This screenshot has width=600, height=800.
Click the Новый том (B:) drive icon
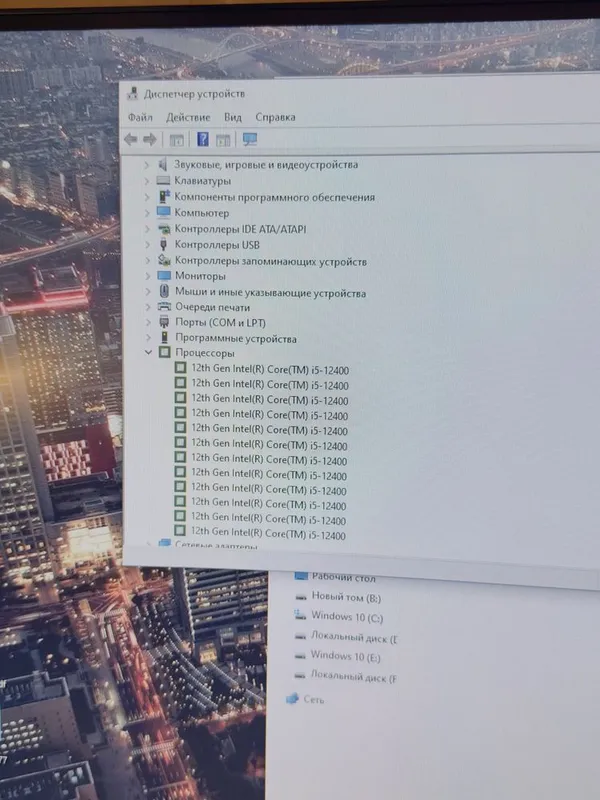coord(301,596)
